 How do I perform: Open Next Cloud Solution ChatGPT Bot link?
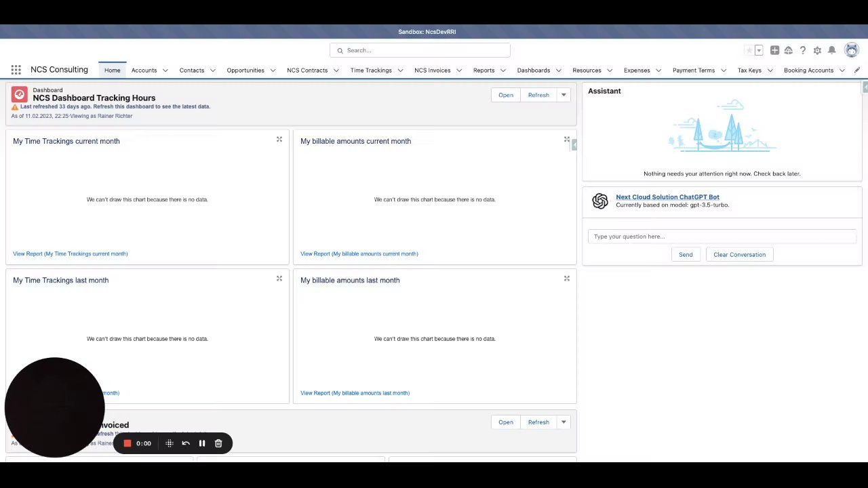667,197
